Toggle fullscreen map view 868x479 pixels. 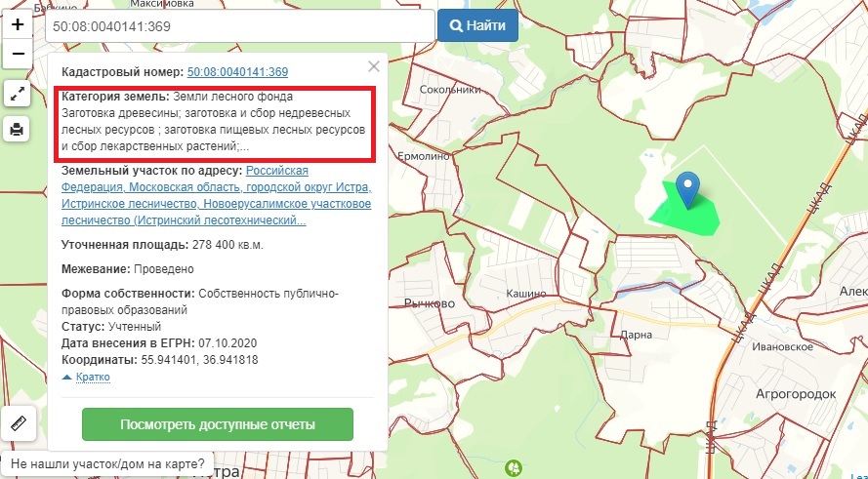[x=18, y=94]
